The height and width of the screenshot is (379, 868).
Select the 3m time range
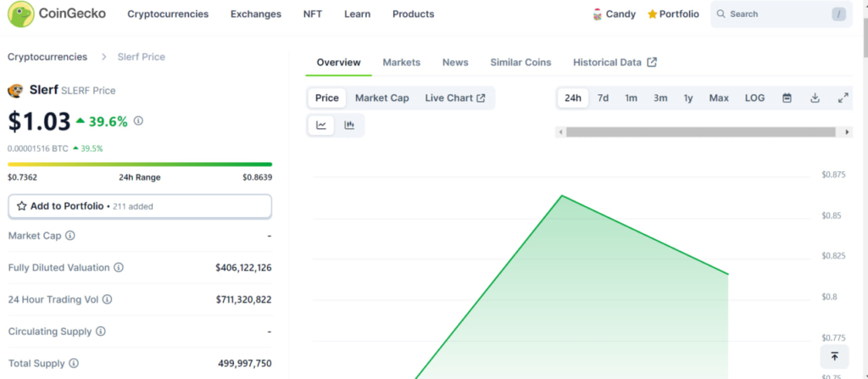click(x=660, y=98)
